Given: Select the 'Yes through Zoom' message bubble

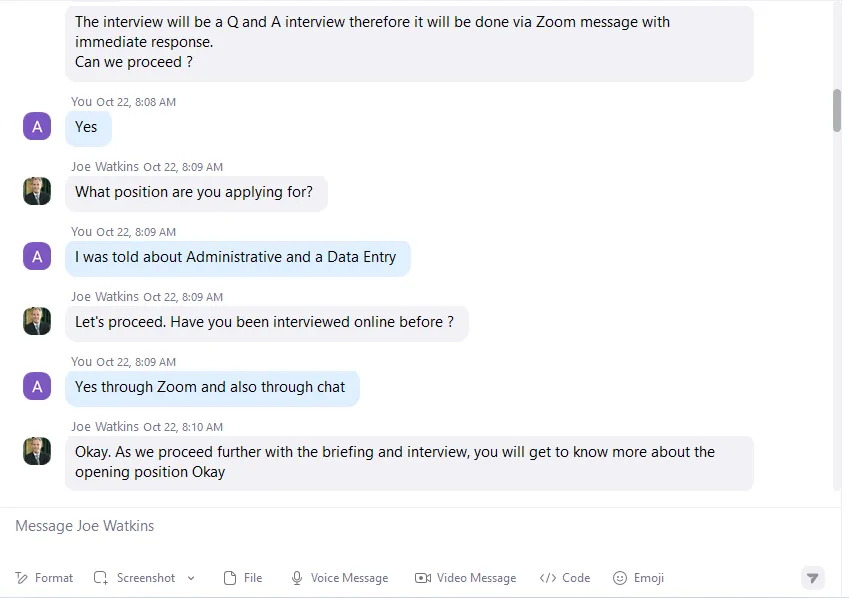Looking at the screenshot, I should (x=212, y=388).
